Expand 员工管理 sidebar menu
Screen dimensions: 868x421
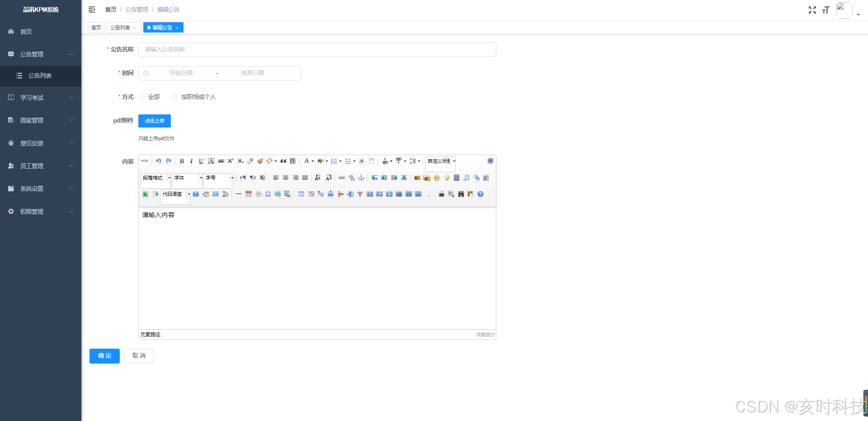click(41, 166)
